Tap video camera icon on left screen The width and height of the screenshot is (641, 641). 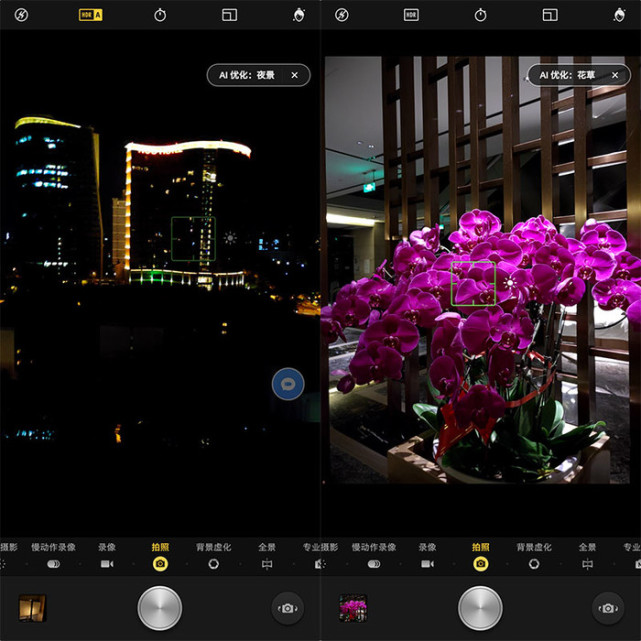click(107, 564)
